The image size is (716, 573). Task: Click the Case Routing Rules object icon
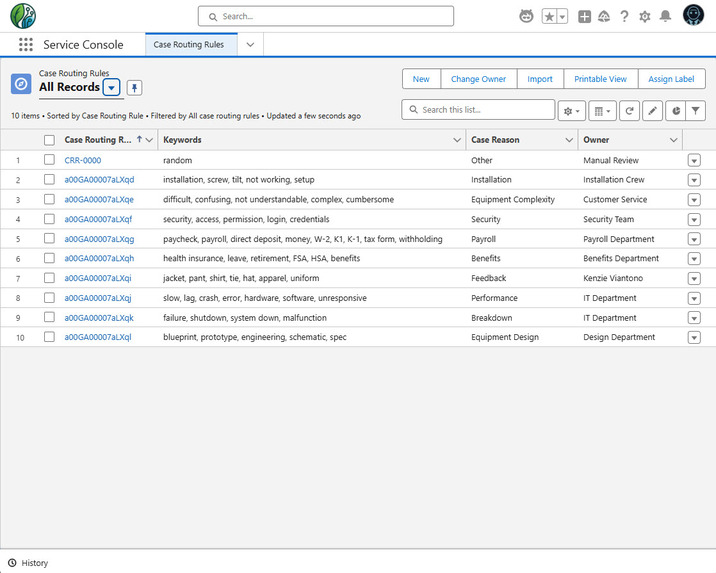point(21,84)
